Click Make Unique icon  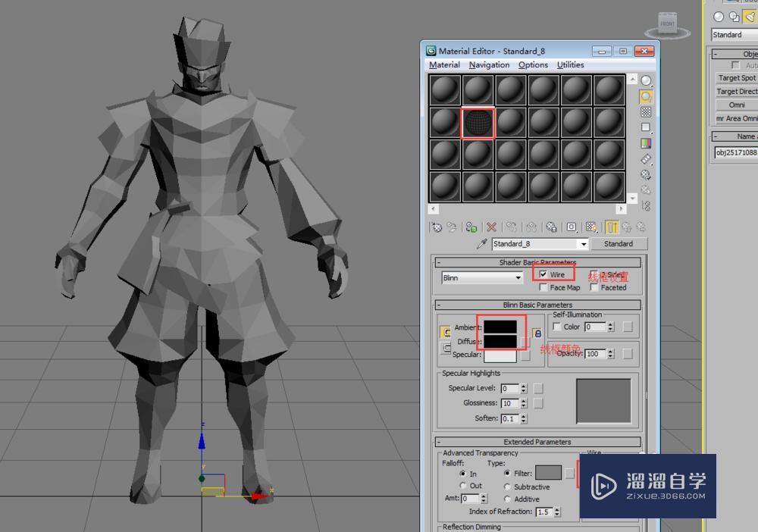click(531, 227)
